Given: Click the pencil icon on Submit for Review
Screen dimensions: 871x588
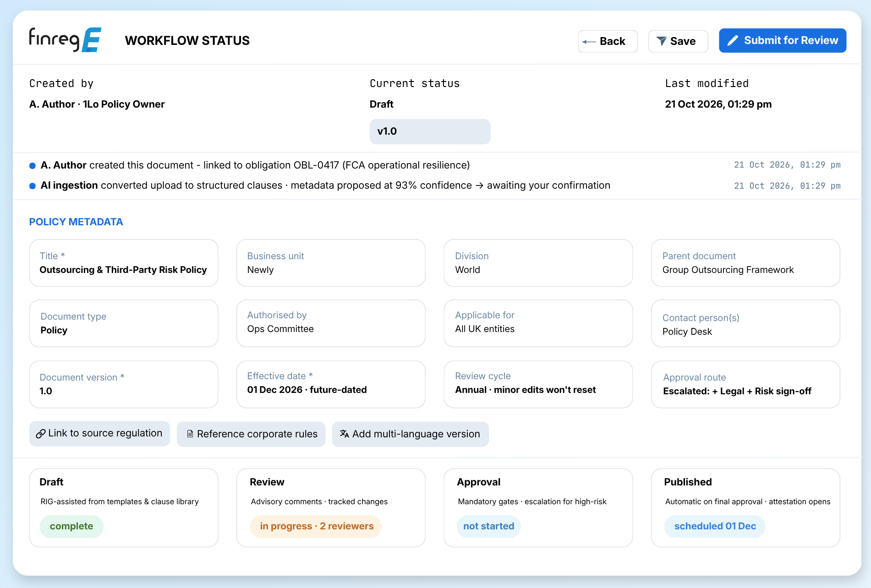Looking at the screenshot, I should (x=733, y=41).
